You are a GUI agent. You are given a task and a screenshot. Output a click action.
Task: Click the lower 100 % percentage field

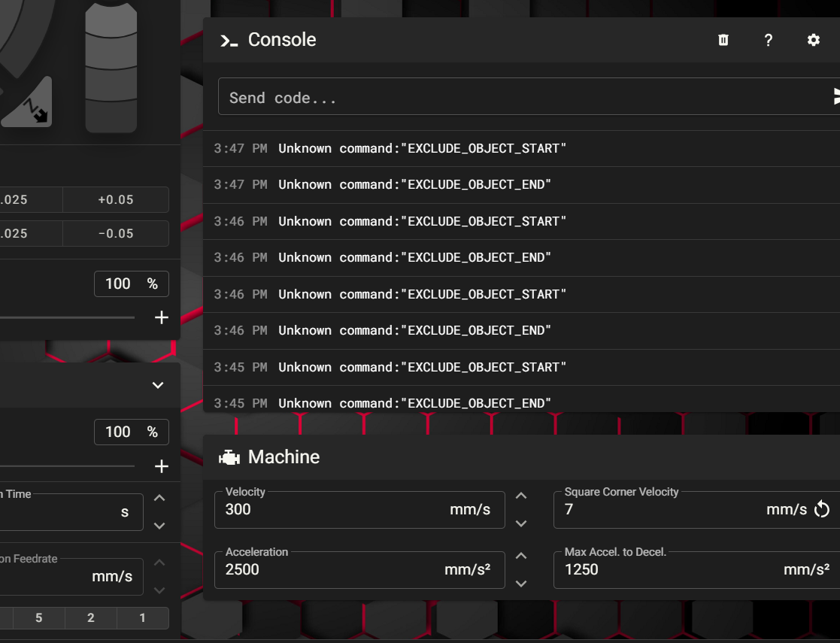pos(132,432)
